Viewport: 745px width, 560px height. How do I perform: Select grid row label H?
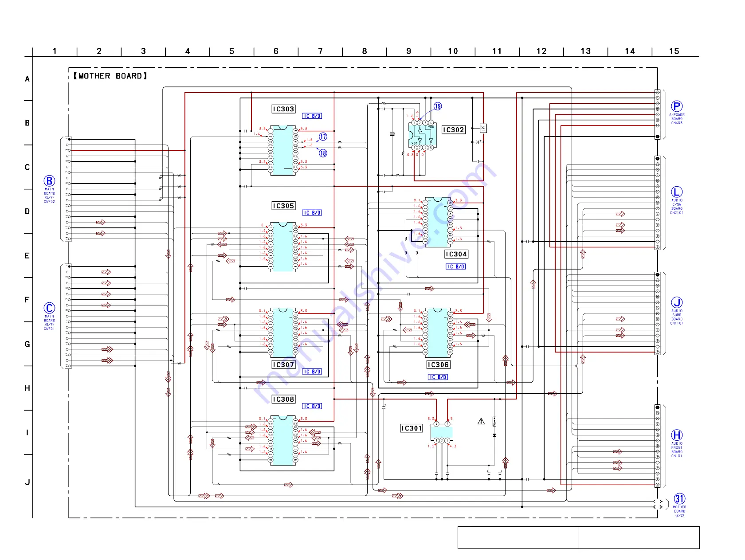point(27,388)
